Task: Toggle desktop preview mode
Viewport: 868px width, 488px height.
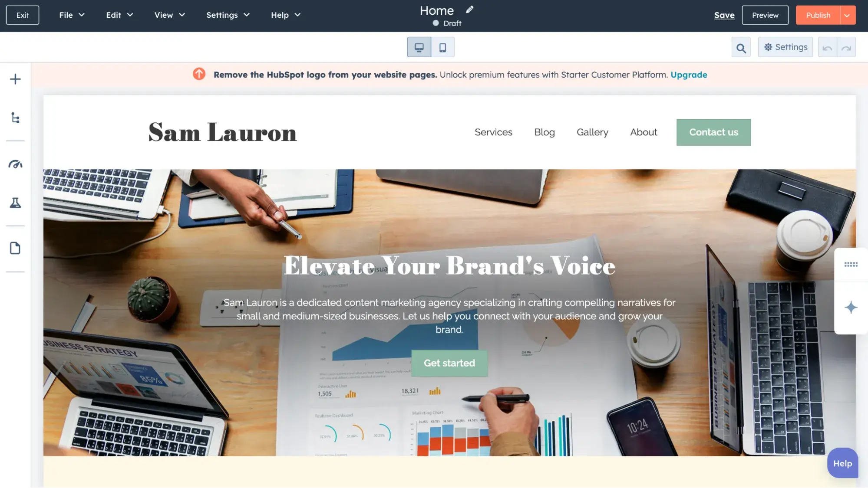Action: (419, 46)
